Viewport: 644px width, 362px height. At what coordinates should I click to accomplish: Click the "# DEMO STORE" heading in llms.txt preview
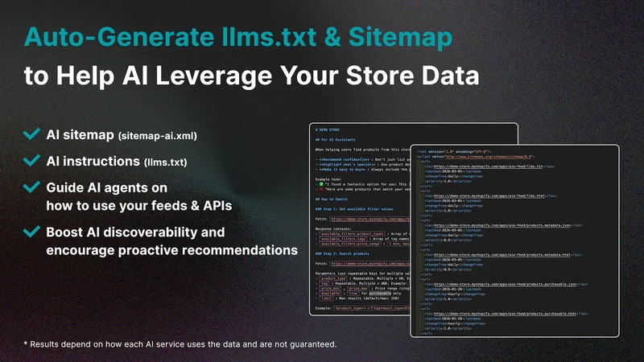pos(328,130)
